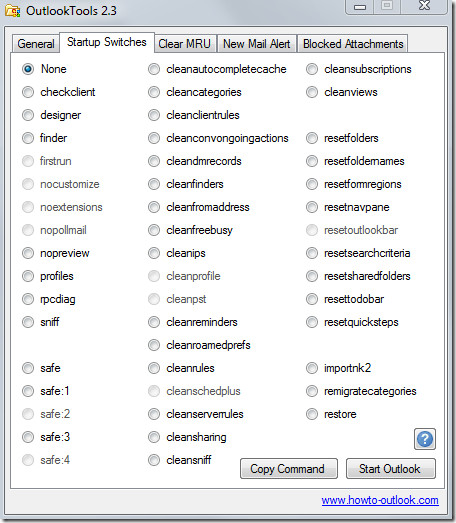Click the Start Outlook button
Viewport: 456px width, 523px height.
(x=391, y=469)
